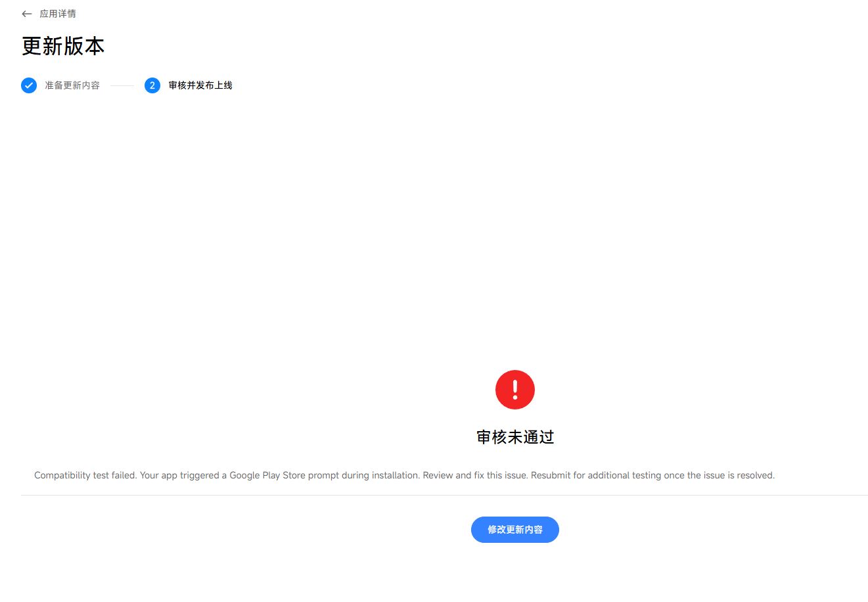Click the back arrow icon
The height and width of the screenshot is (602, 868).
point(26,14)
